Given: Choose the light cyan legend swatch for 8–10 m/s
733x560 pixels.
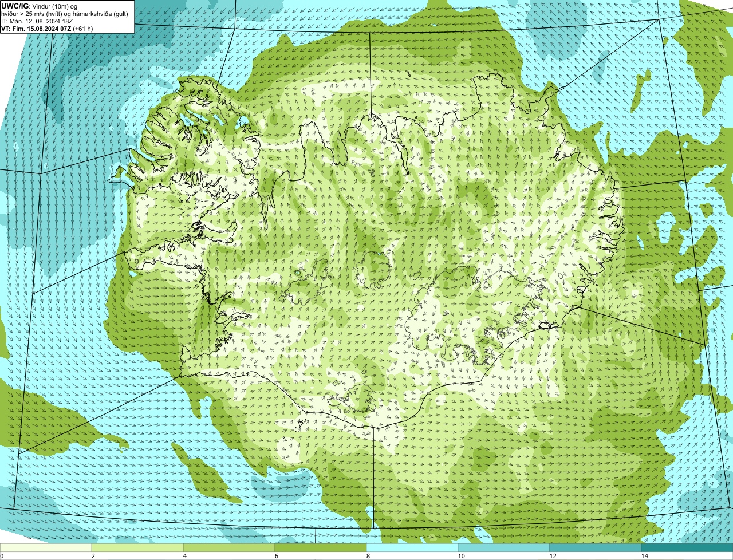Looking at the screenshot, I should tap(412, 547).
